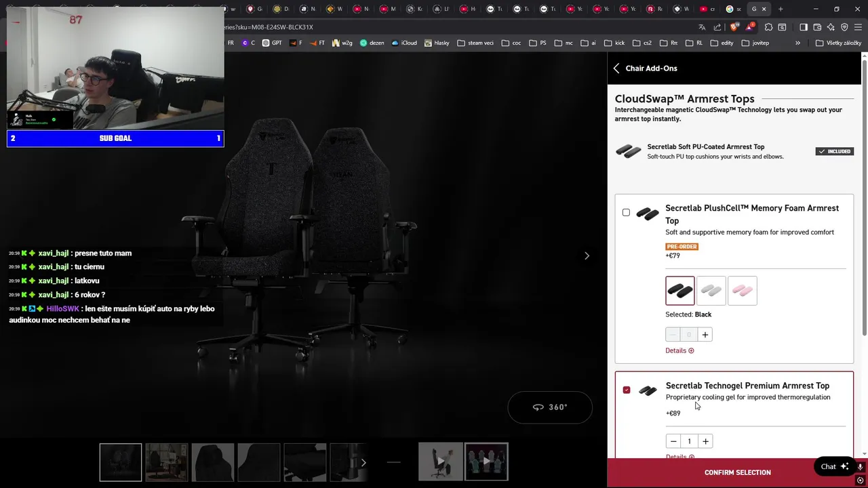This screenshot has height=488, width=868.
Task: Open the jovitep bookmark folder
Action: click(x=755, y=43)
